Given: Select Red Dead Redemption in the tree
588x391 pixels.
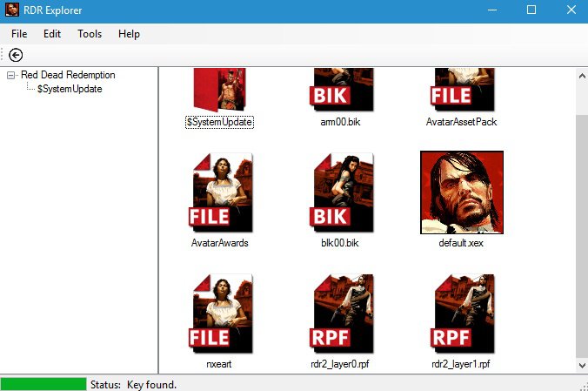Looking at the screenshot, I should tap(68, 75).
